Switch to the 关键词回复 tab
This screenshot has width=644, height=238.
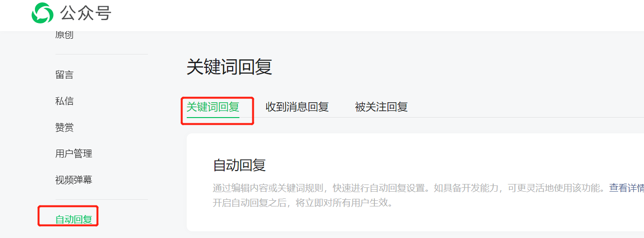click(x=213, y=107)
